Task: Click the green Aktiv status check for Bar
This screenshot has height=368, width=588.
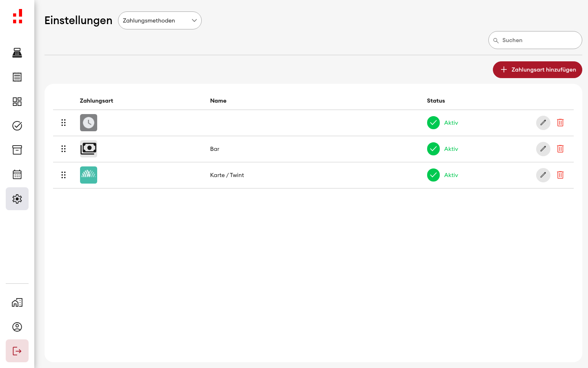Action: click(x=433, y=149)
